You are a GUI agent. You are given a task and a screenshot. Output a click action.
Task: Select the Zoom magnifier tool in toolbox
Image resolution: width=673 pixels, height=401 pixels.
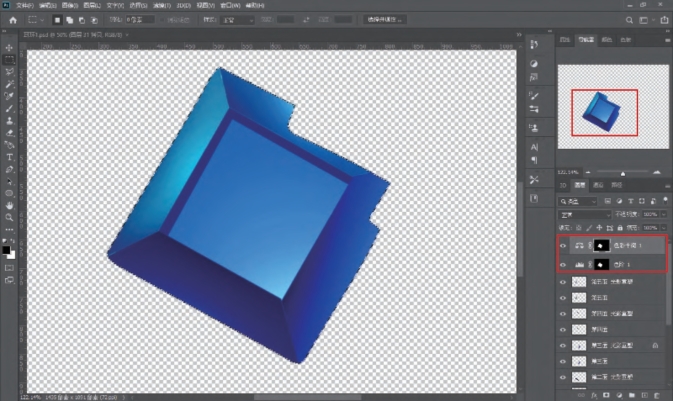tap(9, 218)
